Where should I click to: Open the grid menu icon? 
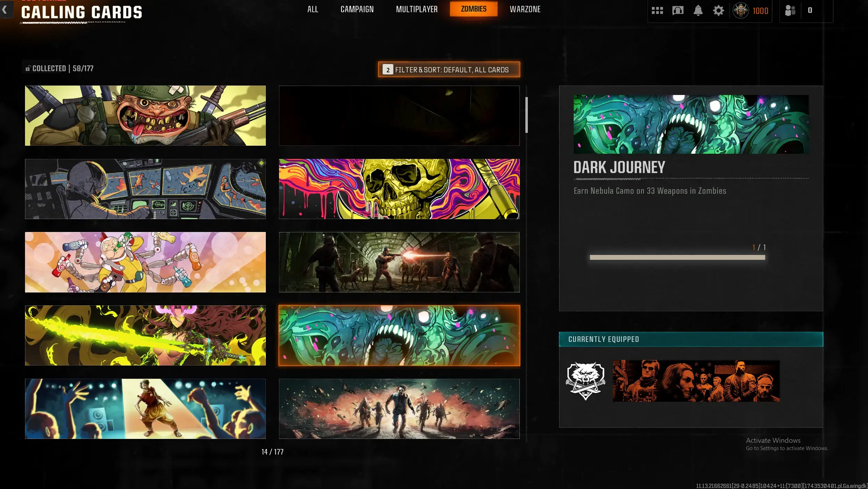coord(657,11)
